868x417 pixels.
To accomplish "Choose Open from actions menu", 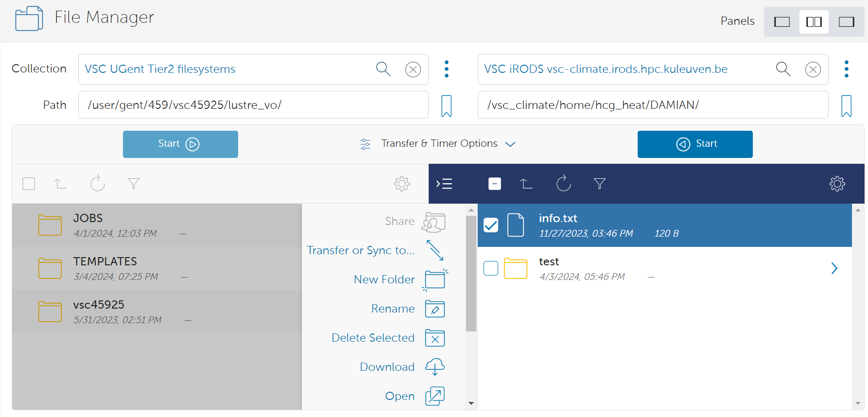I will (x=415, y=396).
